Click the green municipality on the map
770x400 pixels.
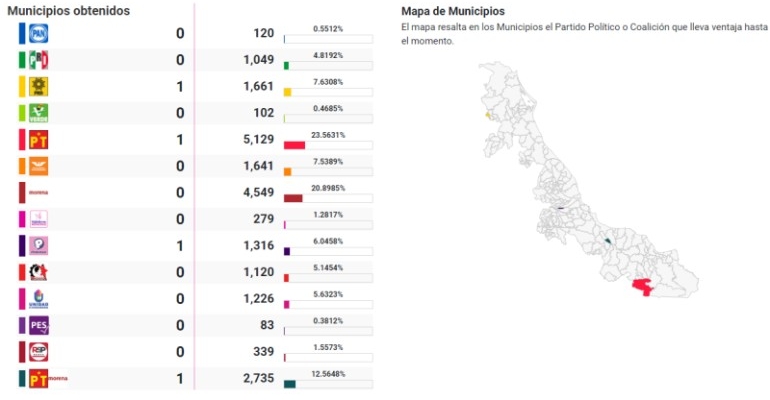[607, 240]
